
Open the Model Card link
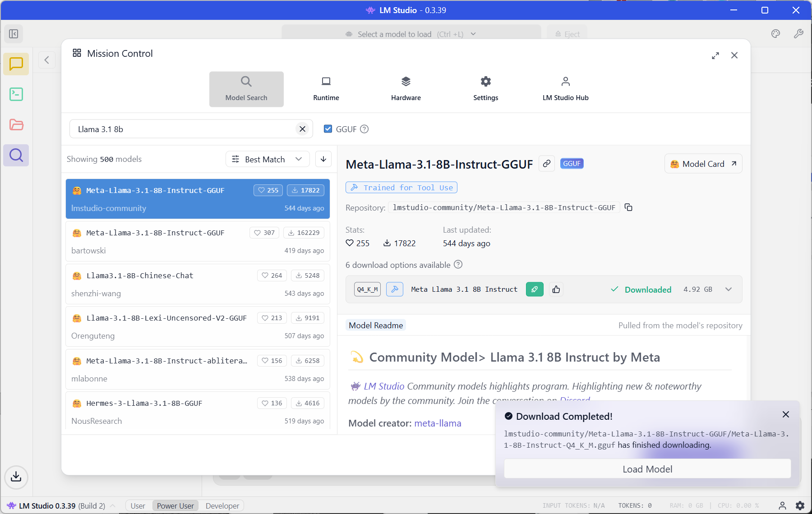tap(703, 164)
